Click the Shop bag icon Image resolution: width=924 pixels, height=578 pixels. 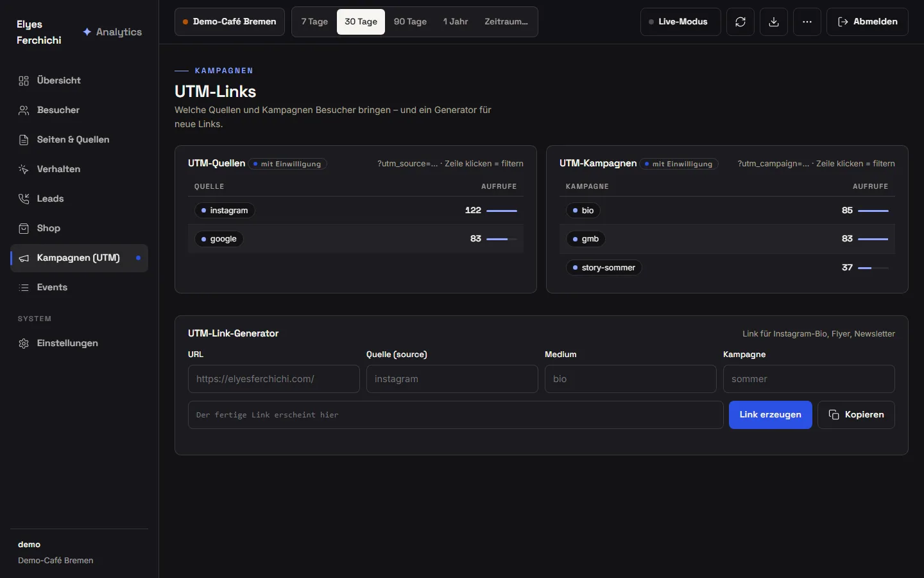(24, 229)
